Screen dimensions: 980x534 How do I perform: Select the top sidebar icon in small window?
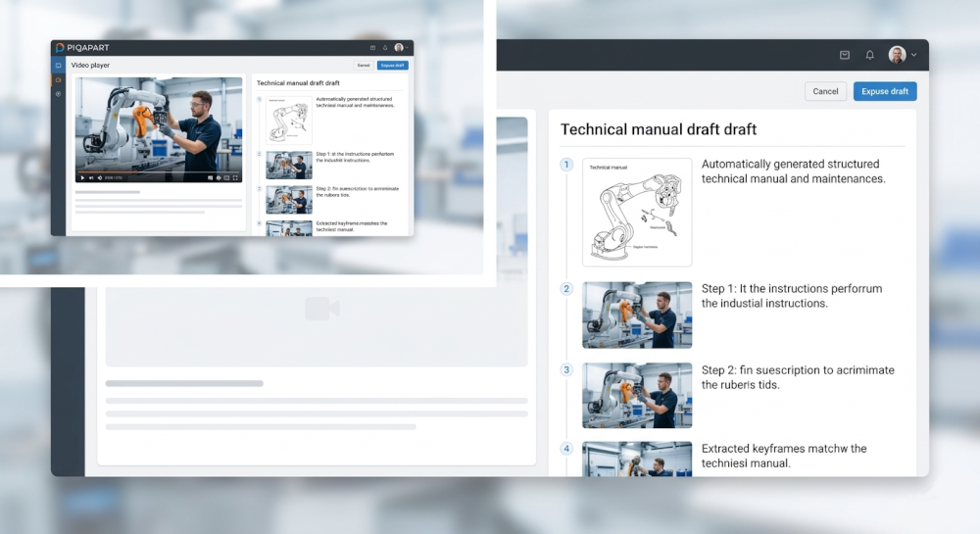[x=58, y=66]
